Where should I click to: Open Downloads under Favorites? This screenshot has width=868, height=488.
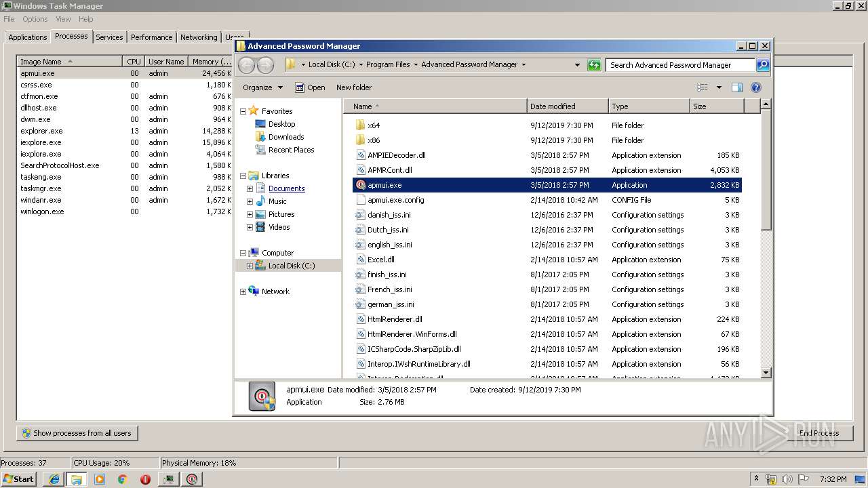(x=286, y=137)
